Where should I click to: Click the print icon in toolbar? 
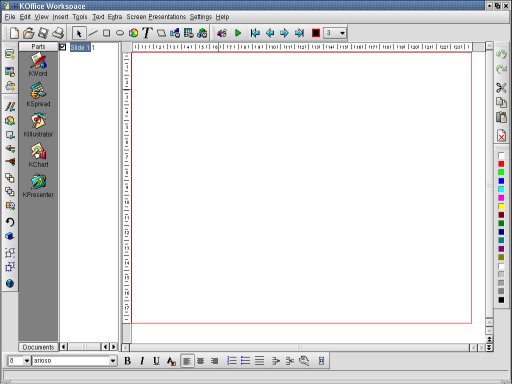point(58,33)
